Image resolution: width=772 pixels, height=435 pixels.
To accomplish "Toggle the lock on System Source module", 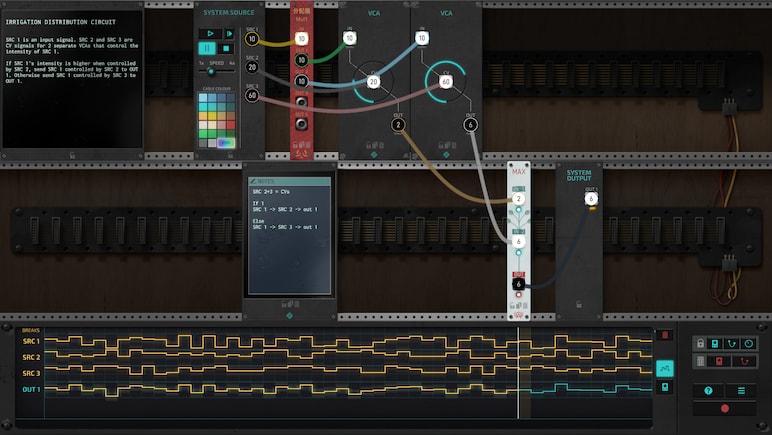I will (x=230, y=155).
